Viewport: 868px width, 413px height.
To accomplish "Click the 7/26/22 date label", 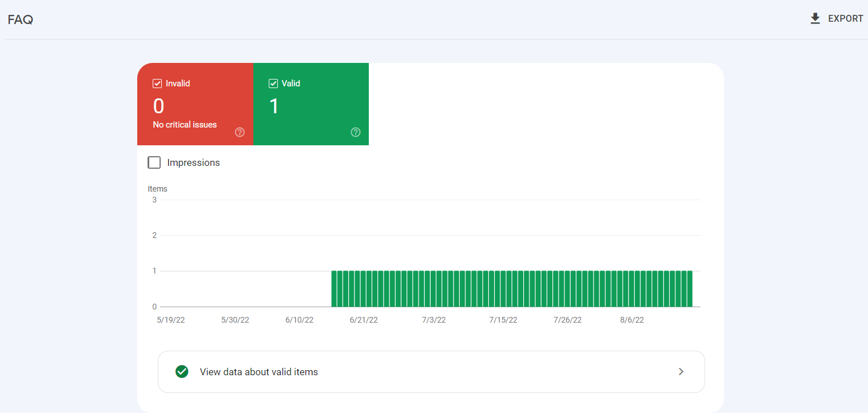I will pyautogui.click(x=568, y=320).
